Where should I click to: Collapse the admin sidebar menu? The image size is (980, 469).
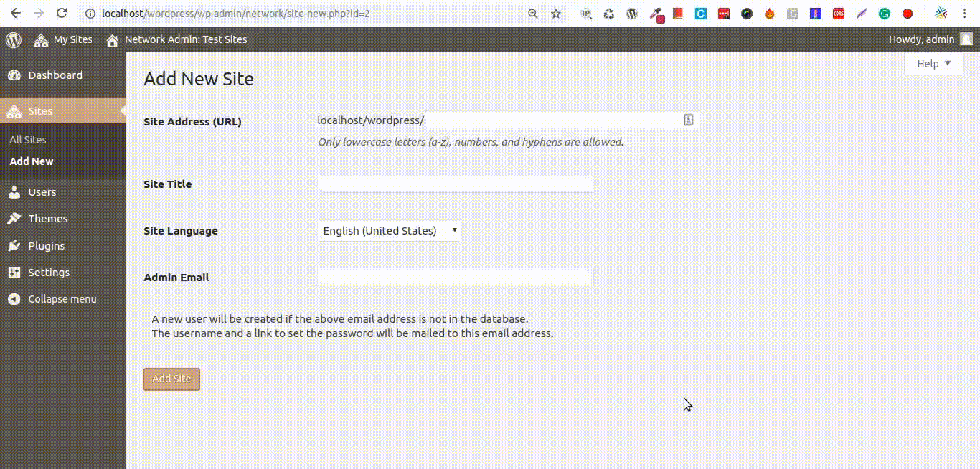[62, 299]
